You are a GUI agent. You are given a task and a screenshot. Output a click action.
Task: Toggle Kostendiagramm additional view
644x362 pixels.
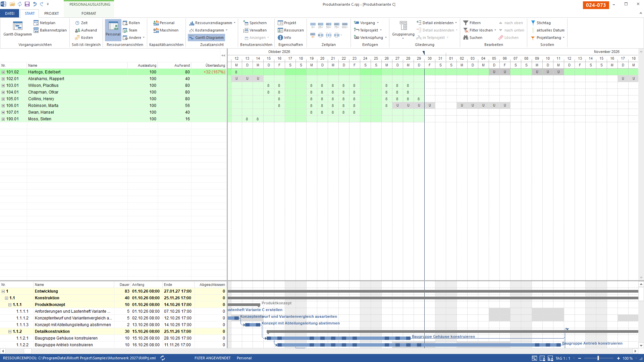[x=208, y=30]
